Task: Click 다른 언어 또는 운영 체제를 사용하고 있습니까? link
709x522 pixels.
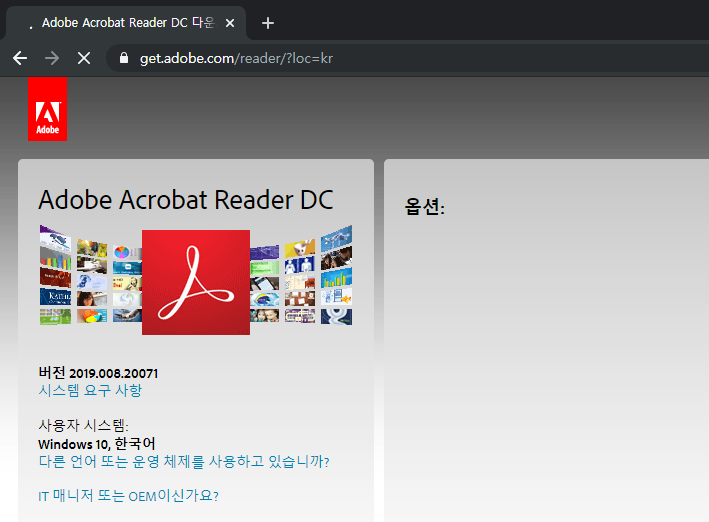Action: (x=184, y=461)
